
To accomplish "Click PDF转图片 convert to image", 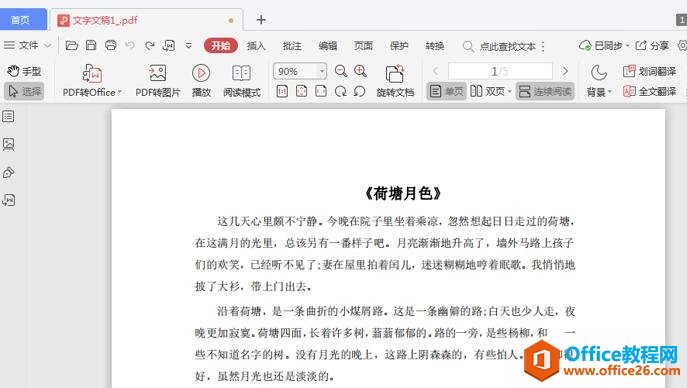I will click(x=158, y=80).
